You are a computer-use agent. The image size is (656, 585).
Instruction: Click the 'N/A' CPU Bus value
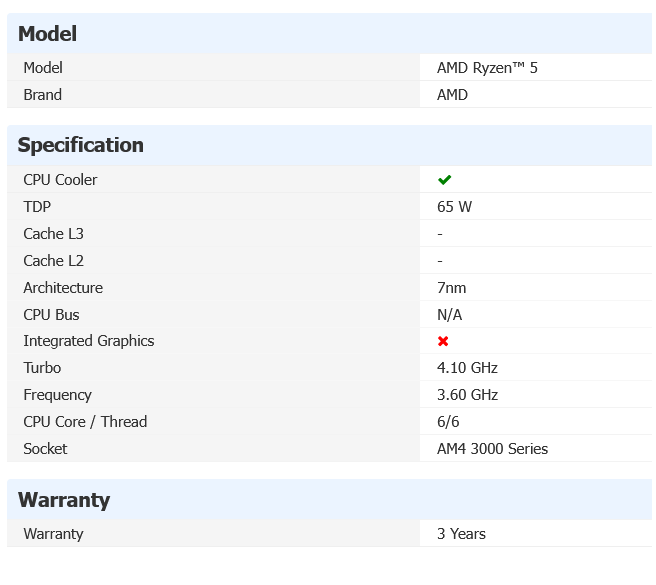coord(450,315)
